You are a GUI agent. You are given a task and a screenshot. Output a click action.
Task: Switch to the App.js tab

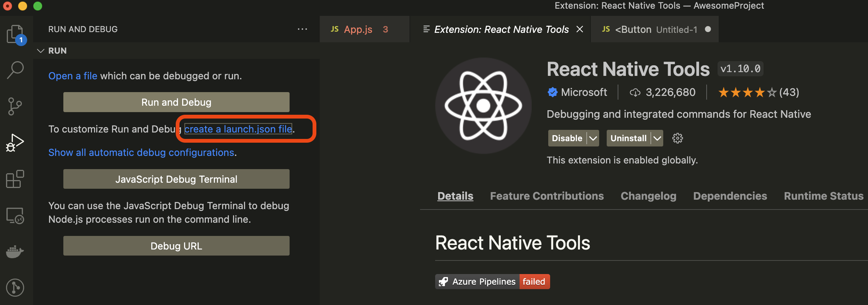358,29
